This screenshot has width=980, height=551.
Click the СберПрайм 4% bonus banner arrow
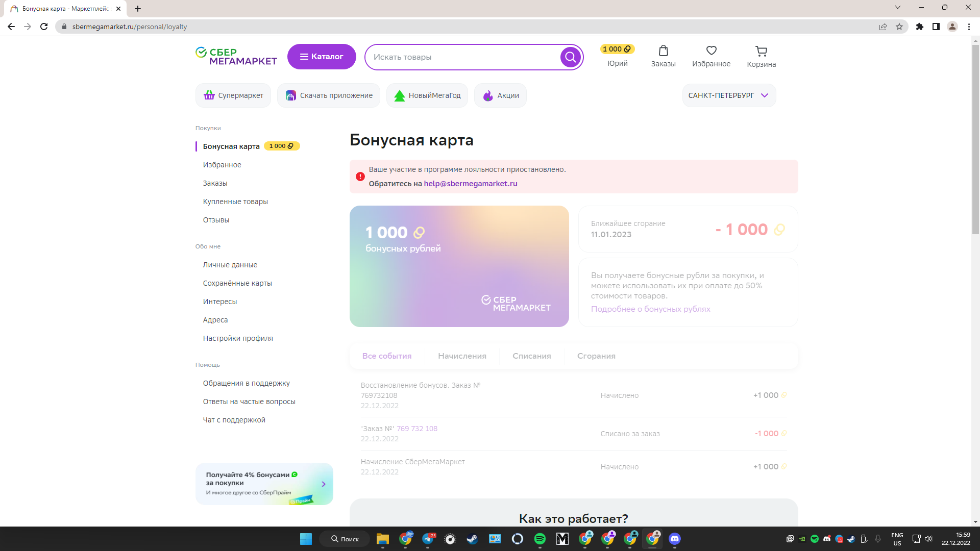click(x=324, y=484)
